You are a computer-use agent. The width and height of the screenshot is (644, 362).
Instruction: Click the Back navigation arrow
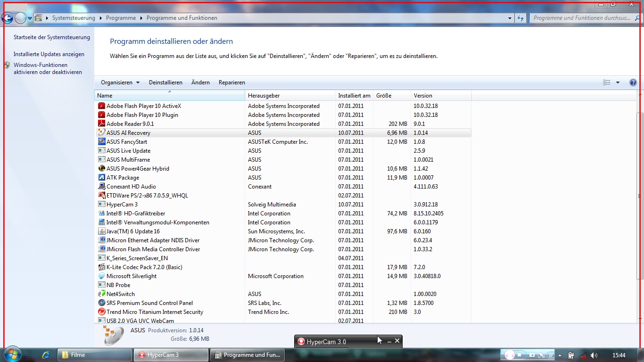7,18
